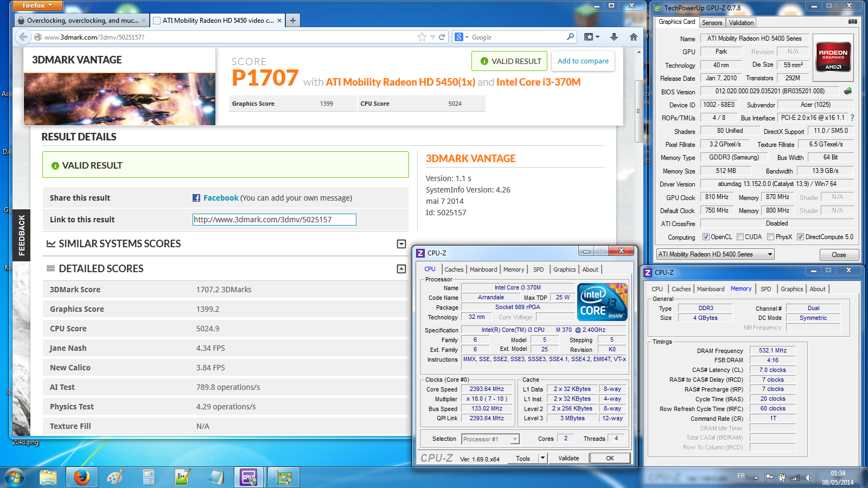Click the OK button in CPU-Z
Screen dimensions: 868x488
[610, 458]
